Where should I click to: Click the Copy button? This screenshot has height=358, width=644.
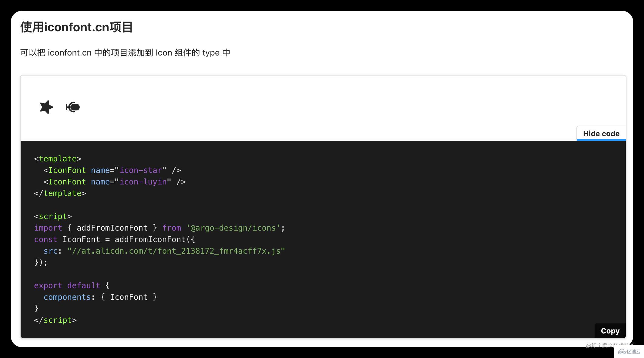tap(609, 331)
